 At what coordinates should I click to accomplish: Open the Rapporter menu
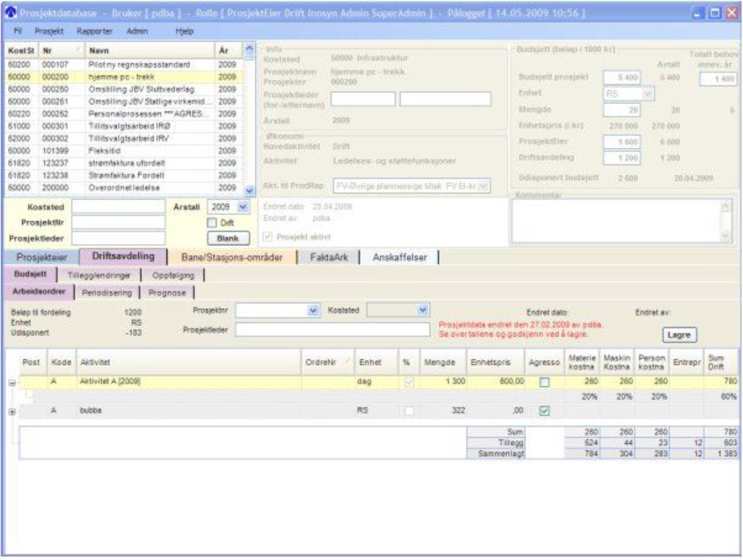click(94, 31)
